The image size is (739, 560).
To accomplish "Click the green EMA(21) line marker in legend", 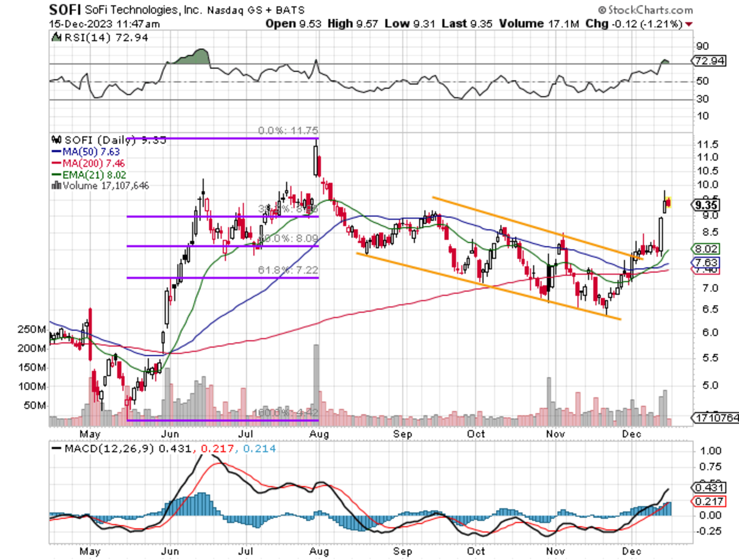I will pos(54,174).
